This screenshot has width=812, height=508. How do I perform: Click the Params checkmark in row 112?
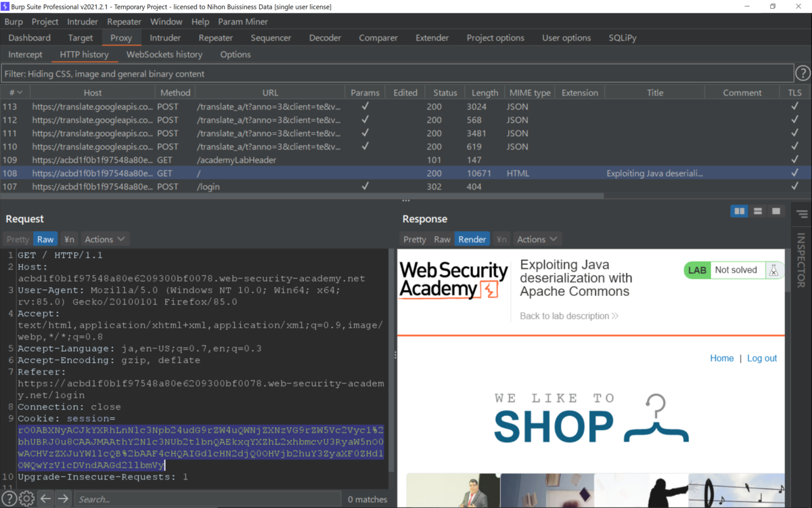[x=365, y=120]
